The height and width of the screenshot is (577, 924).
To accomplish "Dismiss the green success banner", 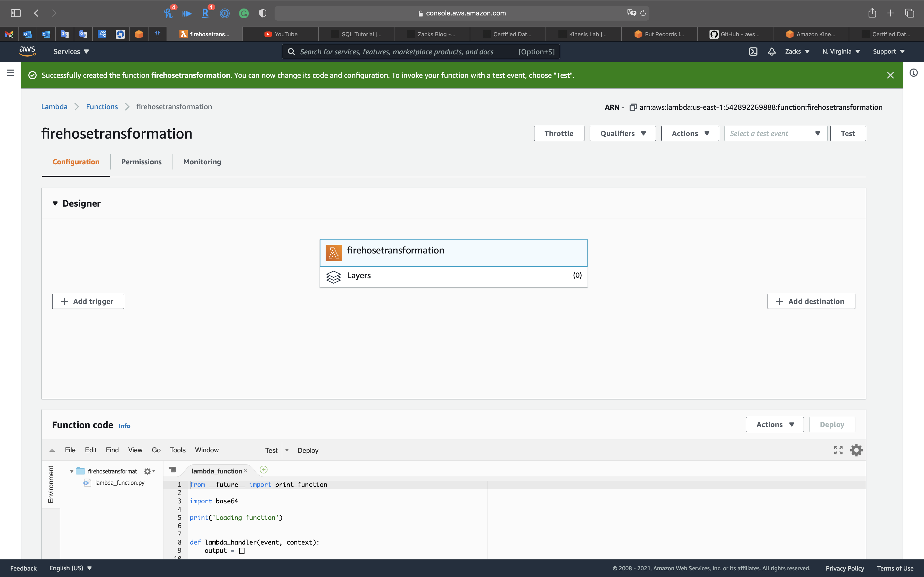I will (890, 75).
